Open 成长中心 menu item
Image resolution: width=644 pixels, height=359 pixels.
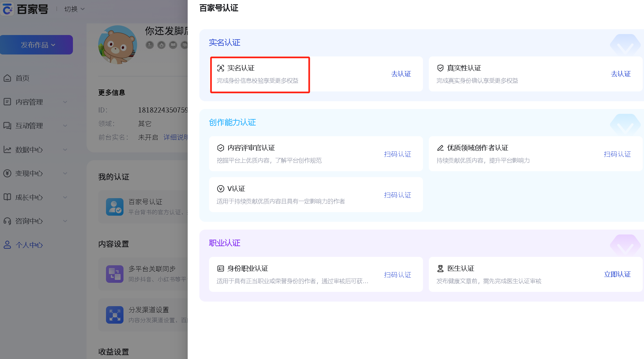[29, 197]
